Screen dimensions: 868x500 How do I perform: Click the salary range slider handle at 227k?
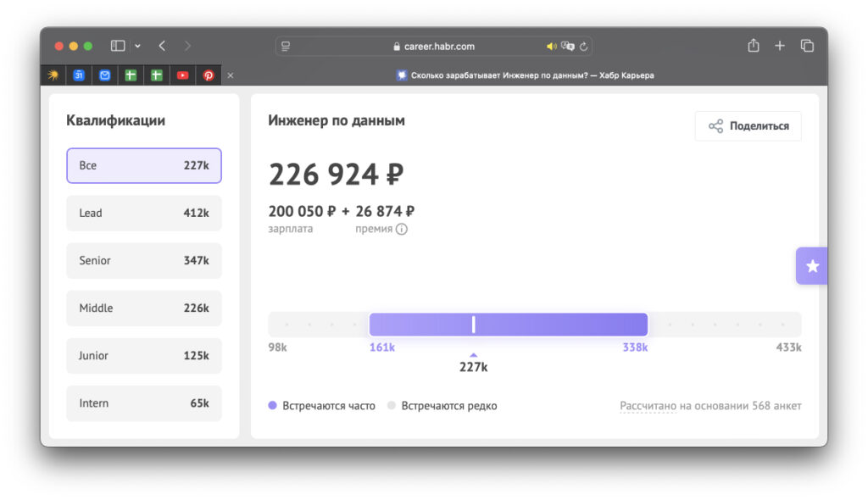coord(473,324)
